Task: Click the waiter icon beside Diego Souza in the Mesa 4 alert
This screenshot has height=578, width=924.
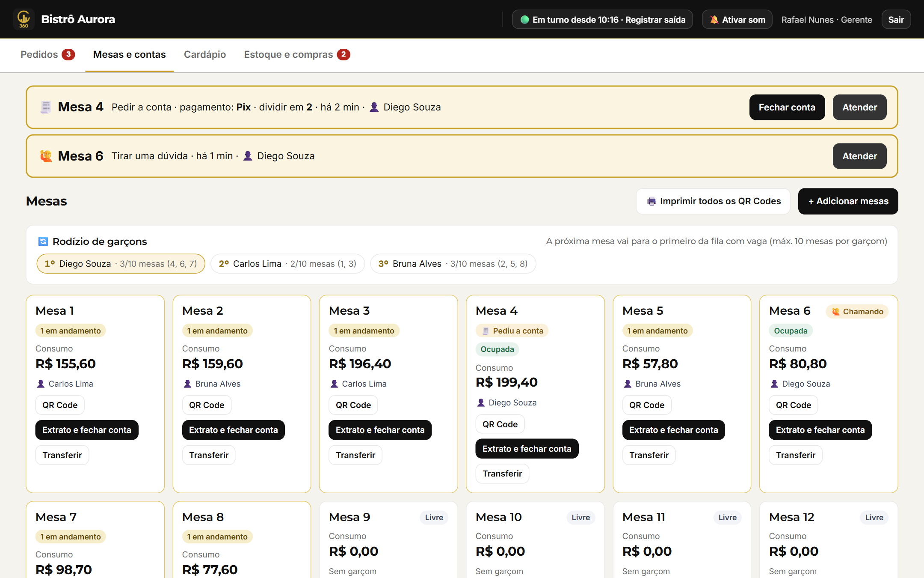Action: pos(374,107)
